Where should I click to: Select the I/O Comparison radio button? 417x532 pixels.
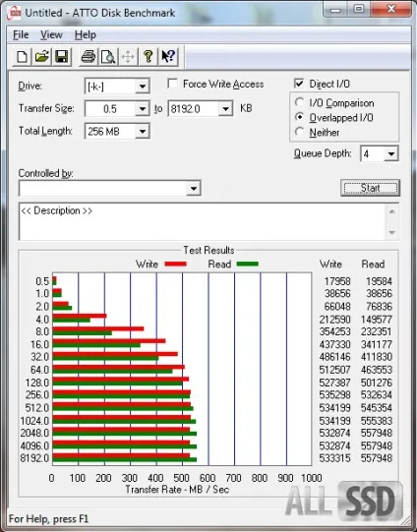(299, 102)
